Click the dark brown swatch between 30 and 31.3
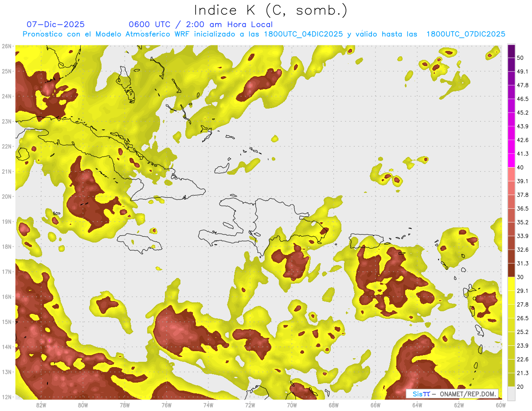The height and width of the screenshot is (411, 532). tap(511, 270)
